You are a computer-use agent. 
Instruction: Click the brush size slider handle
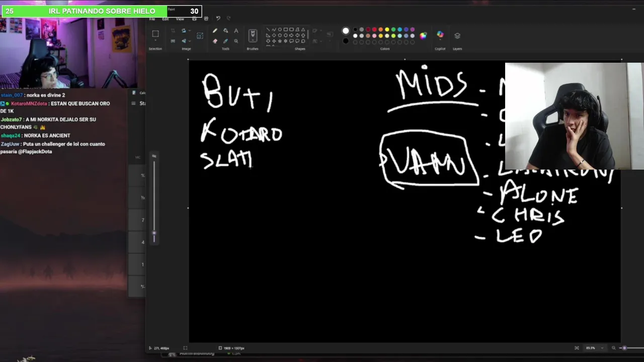click(154, 233)
